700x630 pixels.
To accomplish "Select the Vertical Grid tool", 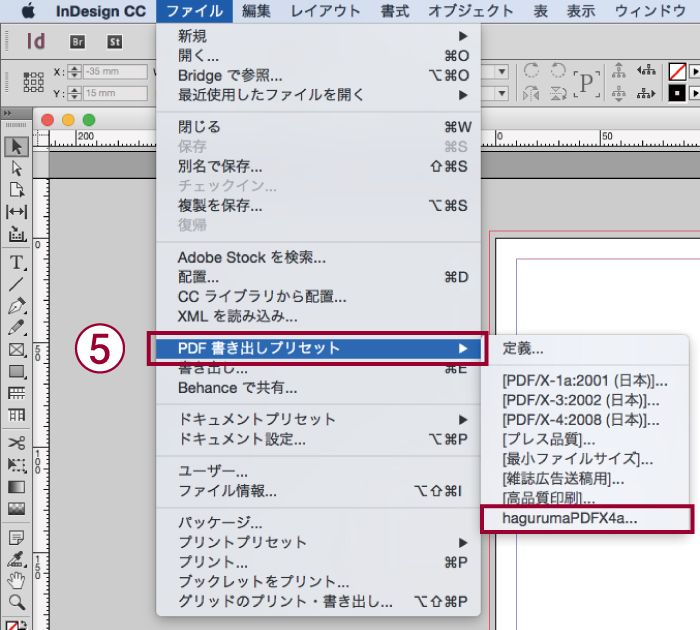I will tap(17, 415).
